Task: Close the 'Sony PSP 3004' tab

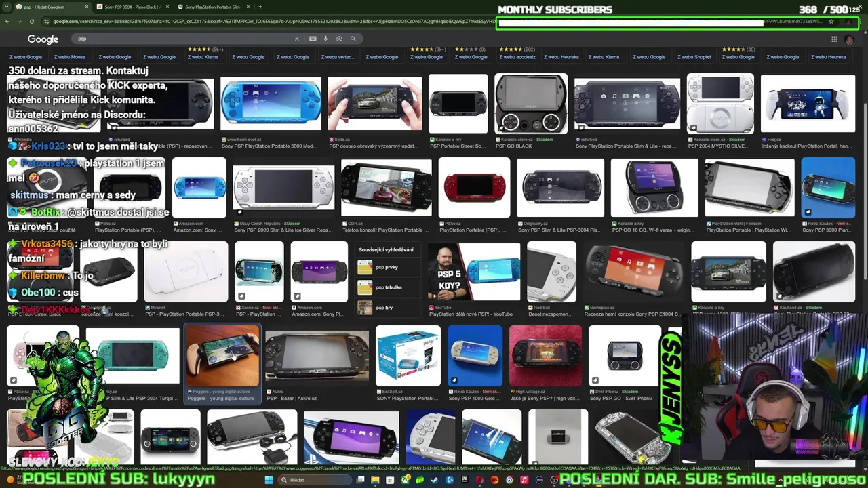Action: [167, 7]
